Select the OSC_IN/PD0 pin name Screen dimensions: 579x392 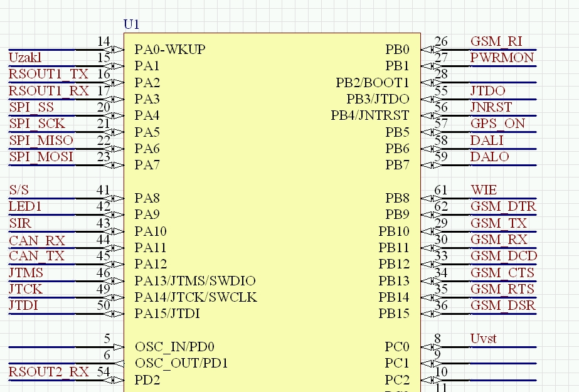(x=174, y=347)
